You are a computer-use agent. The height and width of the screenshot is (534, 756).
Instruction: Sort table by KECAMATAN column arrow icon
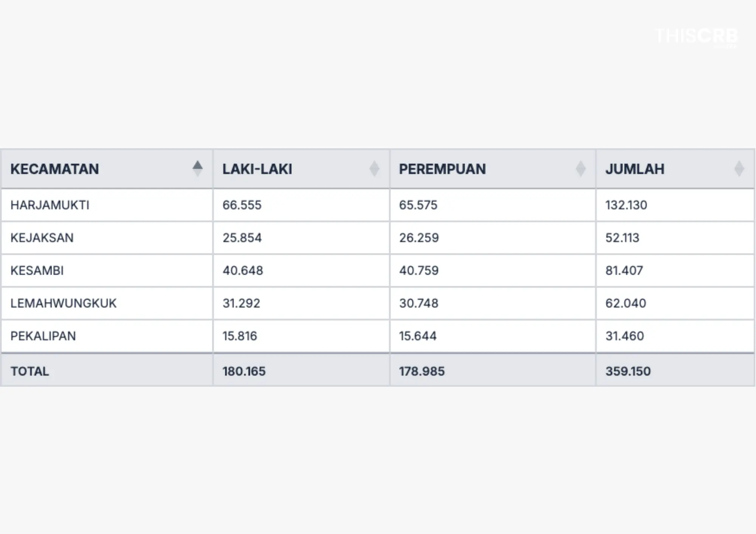pos(197,168)
